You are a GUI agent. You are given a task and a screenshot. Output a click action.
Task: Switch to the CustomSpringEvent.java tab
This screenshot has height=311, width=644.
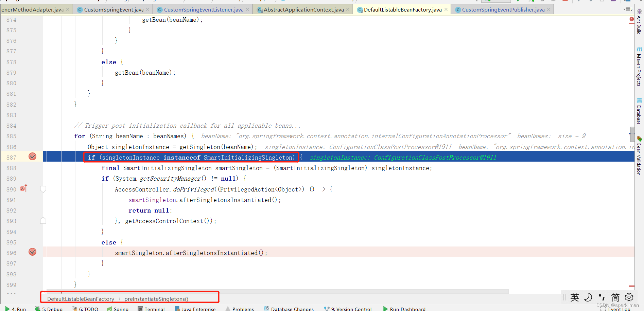[114, 10]
